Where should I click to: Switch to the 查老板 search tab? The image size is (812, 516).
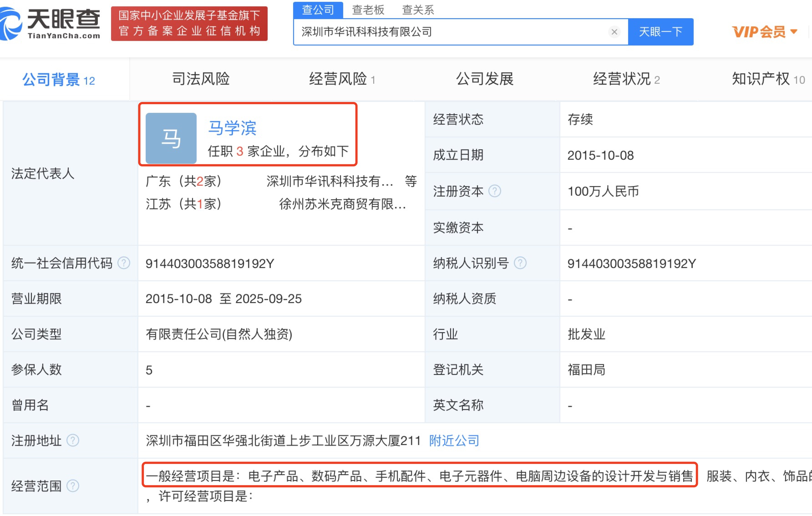tap(369, 9)
